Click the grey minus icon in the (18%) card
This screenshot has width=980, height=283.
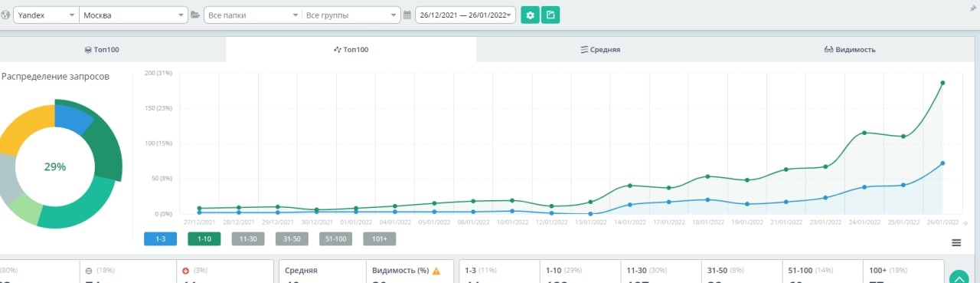coord(89,271)
